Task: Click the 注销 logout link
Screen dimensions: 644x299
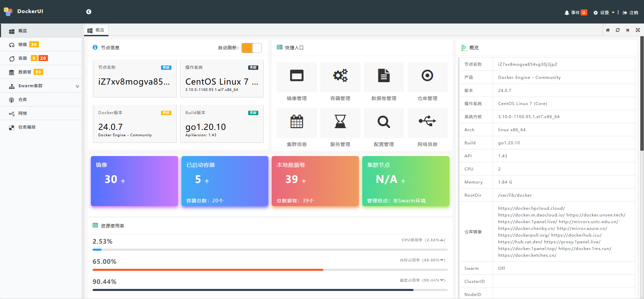Action: [631, 13]
